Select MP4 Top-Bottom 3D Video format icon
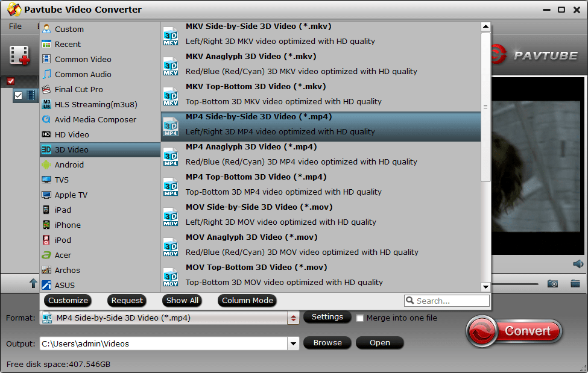 pos(171,187)
